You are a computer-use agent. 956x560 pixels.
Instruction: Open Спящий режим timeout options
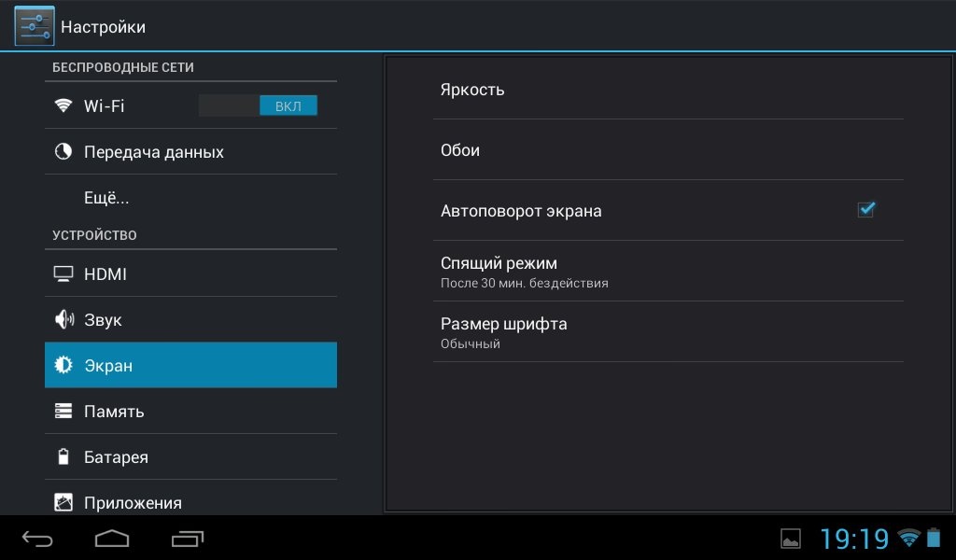[668, 272]
